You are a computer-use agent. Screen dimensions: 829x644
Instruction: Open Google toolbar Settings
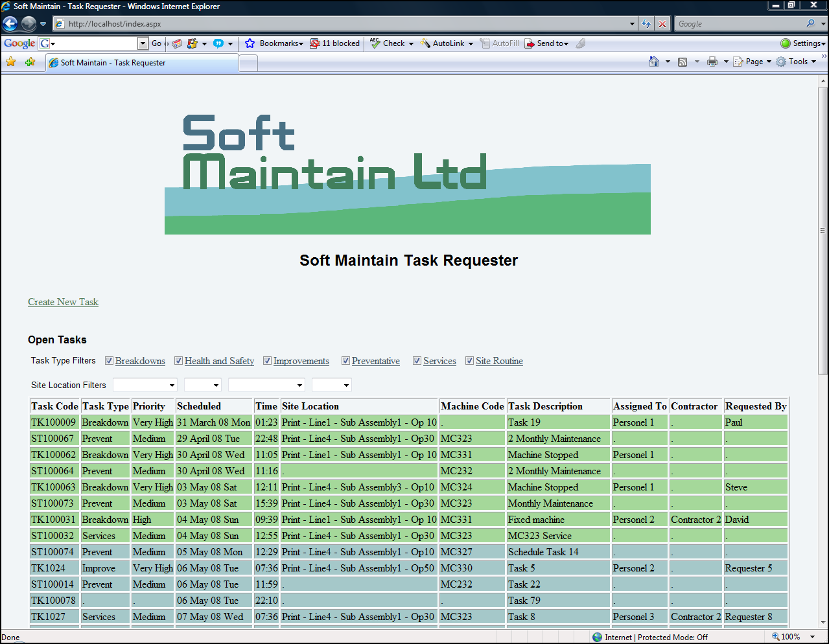point(803,43)
